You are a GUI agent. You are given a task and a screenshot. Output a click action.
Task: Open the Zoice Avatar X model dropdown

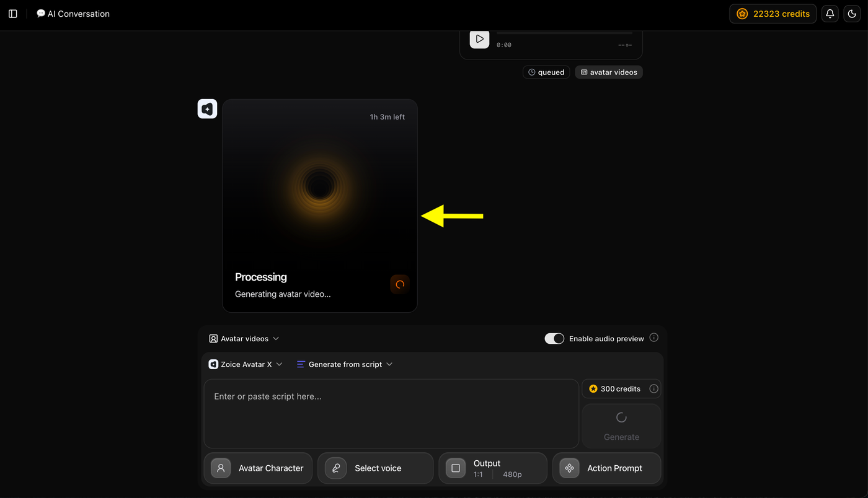click(x=246, y=364)
